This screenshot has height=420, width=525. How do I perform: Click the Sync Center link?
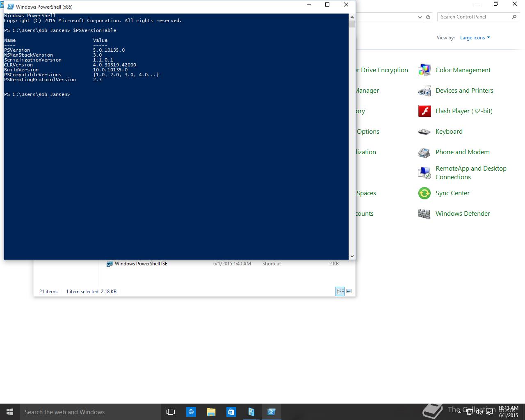point(452,193)
